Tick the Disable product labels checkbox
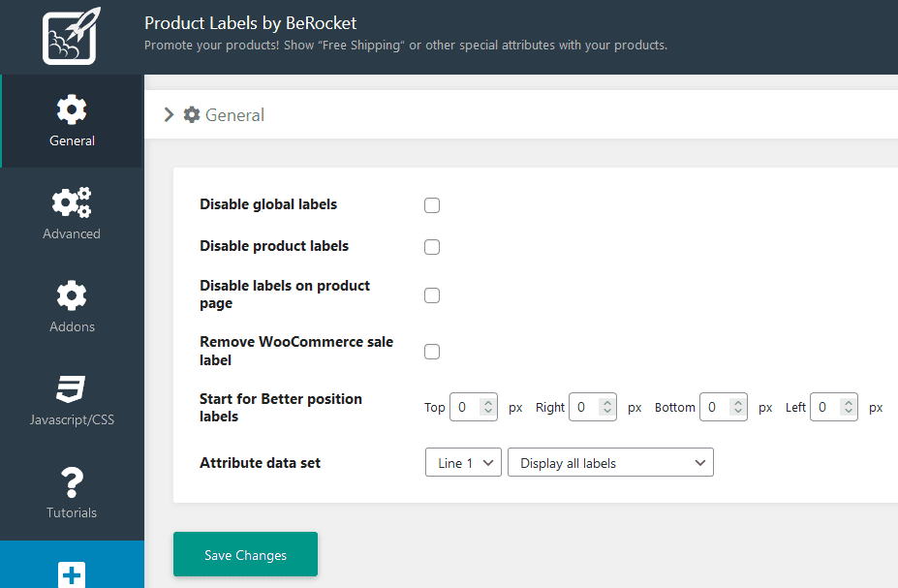898x588 pixels. point(432,247)
